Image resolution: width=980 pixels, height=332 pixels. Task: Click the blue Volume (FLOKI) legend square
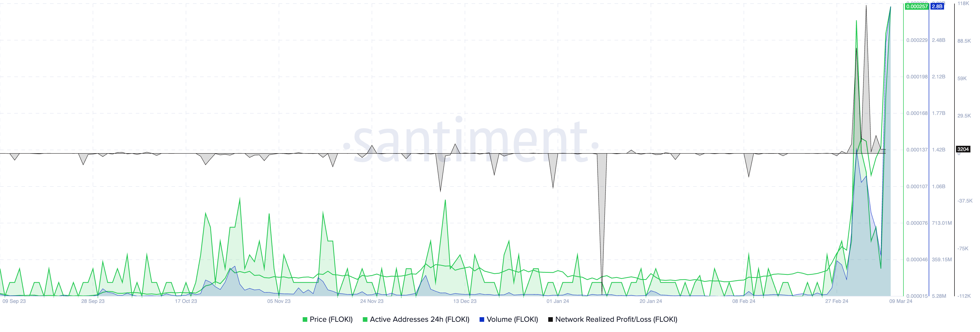pyautogui.click(x=482, y=319)
